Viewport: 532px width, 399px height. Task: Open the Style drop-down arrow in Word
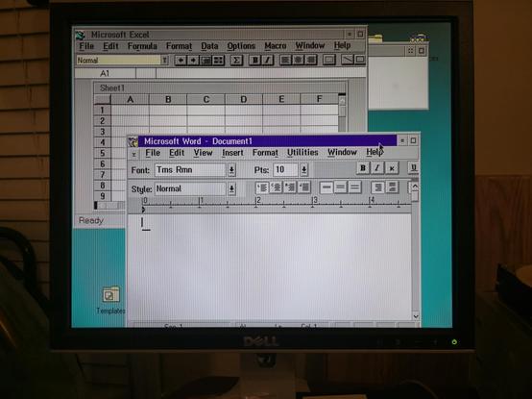[231, 188]
